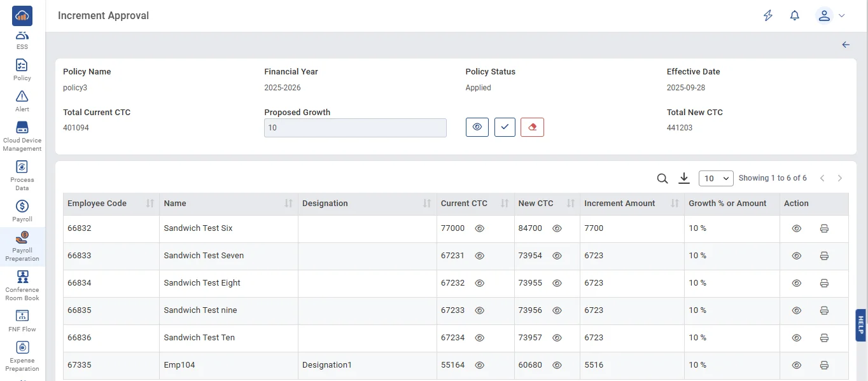The height and width of the screenshot is (381, 868).
Task: Go back using the left arrow
Action: (x=846, y=45)
